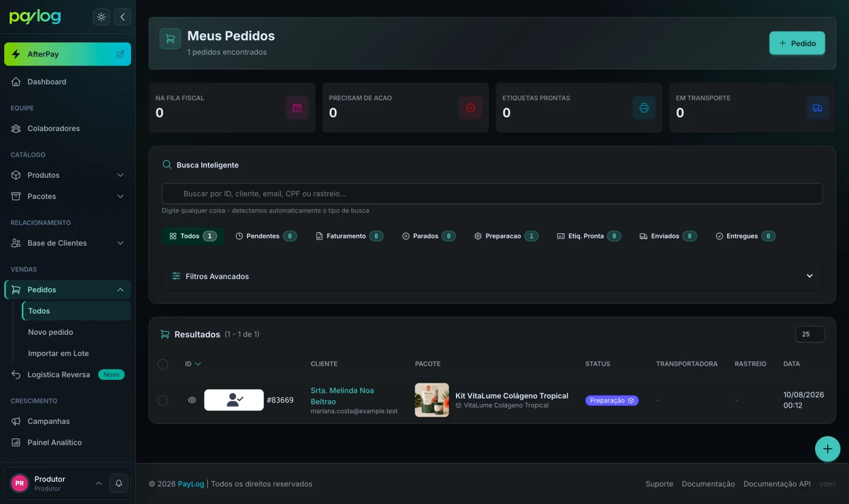This screenshot has height=504, width=849.
Task: Click the smart search input field
Action: point(492,193)
